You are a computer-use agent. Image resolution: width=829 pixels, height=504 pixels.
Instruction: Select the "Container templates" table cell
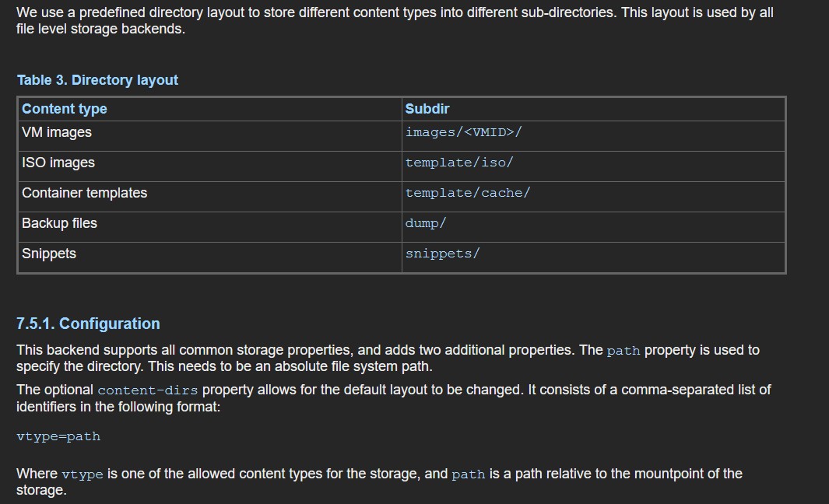84,193
